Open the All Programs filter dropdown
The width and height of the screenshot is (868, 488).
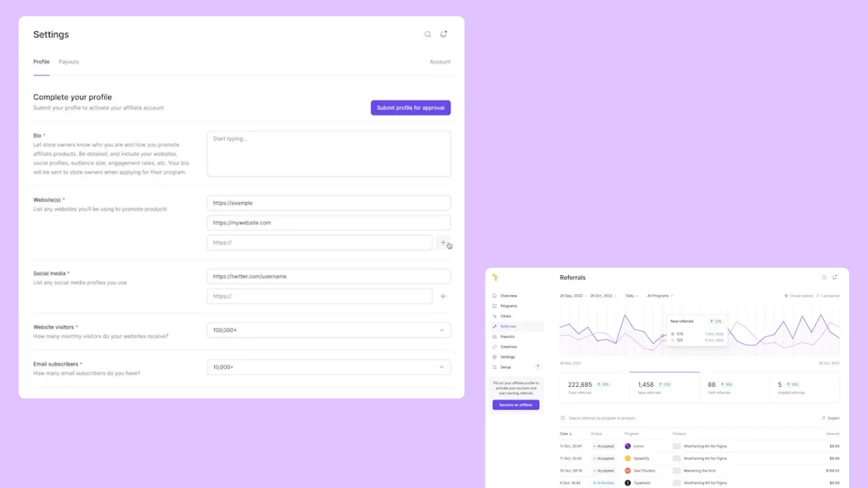pyautogui.click(x=660, y=296)
